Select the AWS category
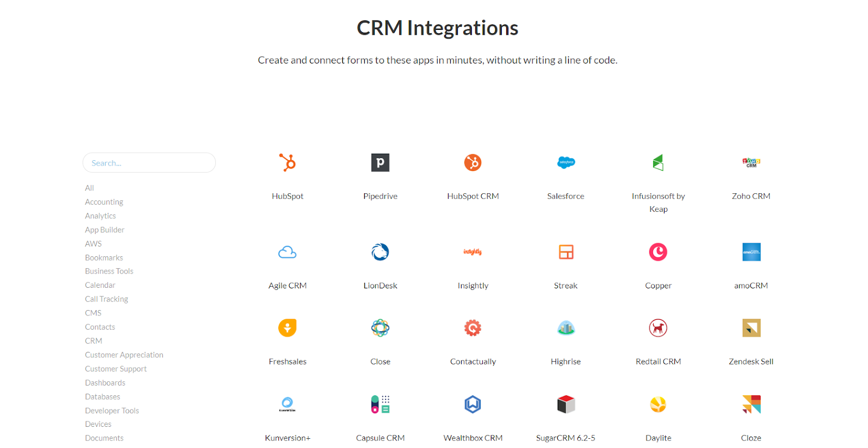This screenshot has width=868, height=448. point(93,244)
